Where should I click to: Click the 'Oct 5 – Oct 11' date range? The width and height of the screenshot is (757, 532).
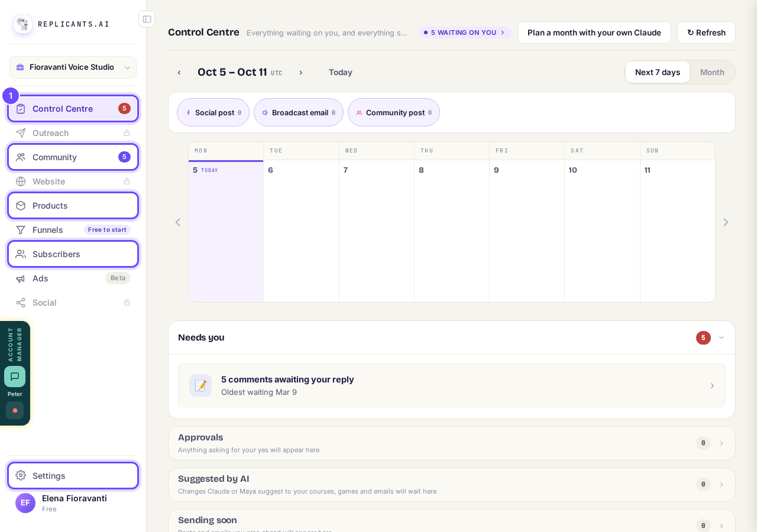coord(232,72)
